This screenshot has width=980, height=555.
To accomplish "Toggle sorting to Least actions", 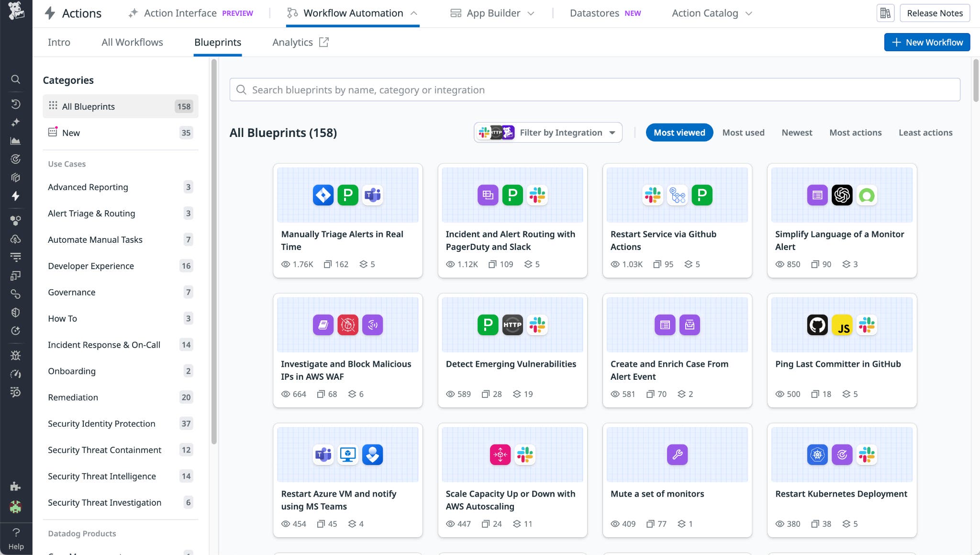I will 925,132.
